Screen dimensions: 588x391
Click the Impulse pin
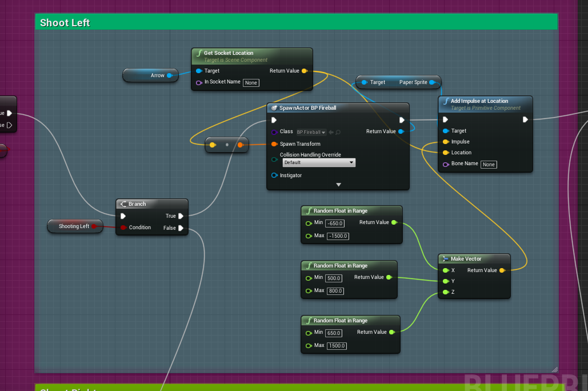446,142
